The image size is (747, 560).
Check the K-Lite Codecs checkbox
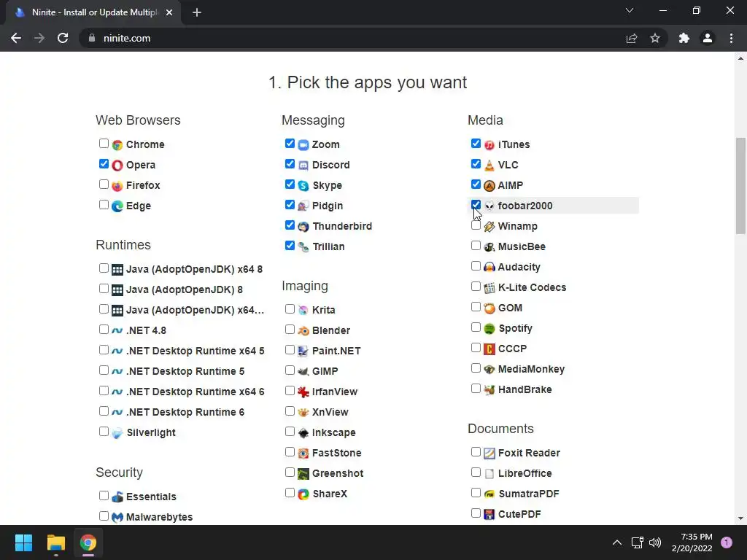pos(476,287)
